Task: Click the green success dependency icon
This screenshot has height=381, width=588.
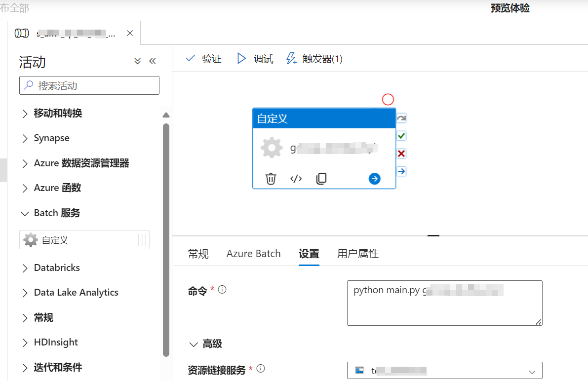Action: (401, 136)
